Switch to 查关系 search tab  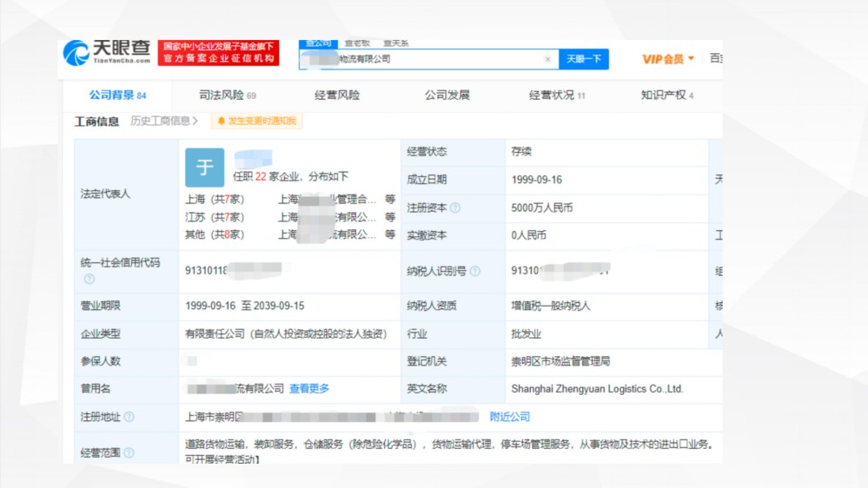396,43
